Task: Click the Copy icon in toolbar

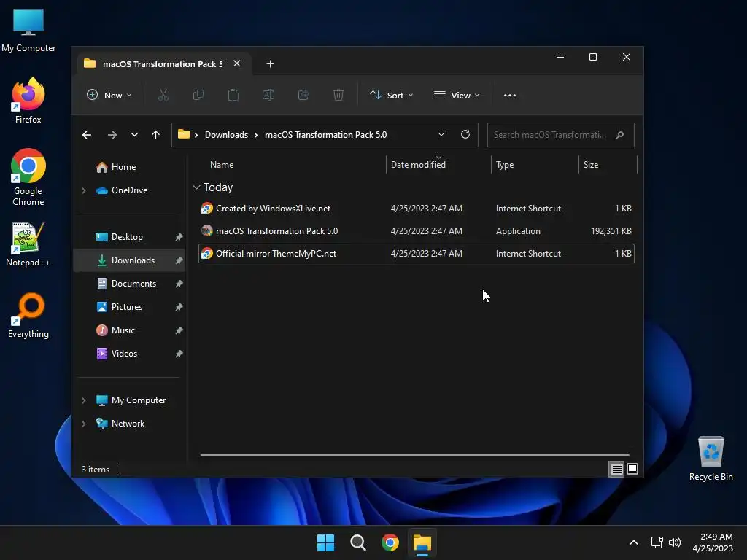Action: click(x=198, y=96)
